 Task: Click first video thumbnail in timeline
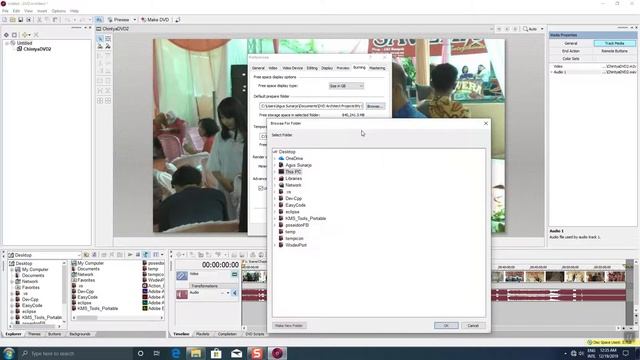tap(251, 277)
